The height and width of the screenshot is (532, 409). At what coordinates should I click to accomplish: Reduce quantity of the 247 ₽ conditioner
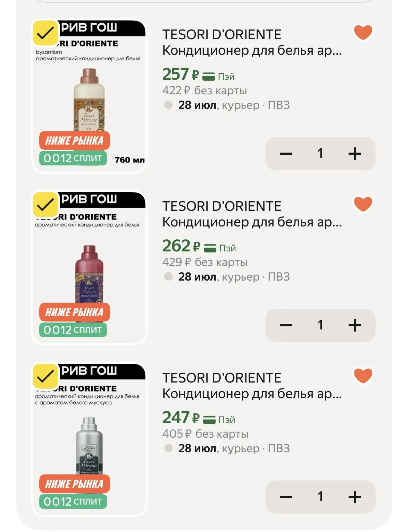pyautogui.click(x=286, y=497)
